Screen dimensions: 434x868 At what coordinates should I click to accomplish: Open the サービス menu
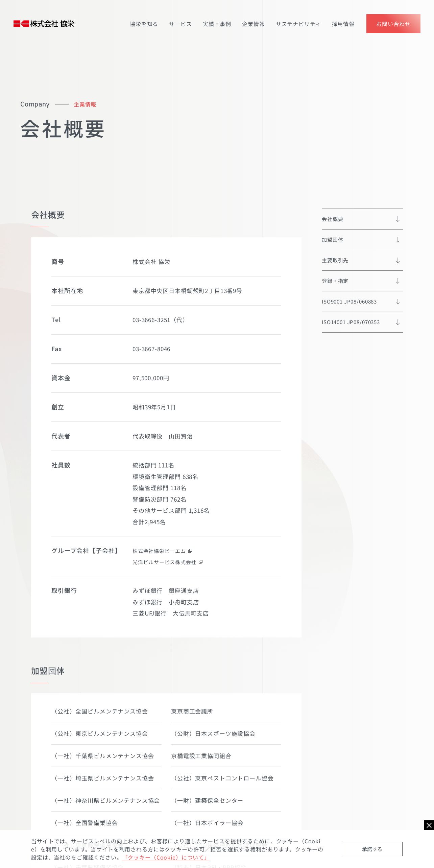pyautogui.click(x=180, y=24)
